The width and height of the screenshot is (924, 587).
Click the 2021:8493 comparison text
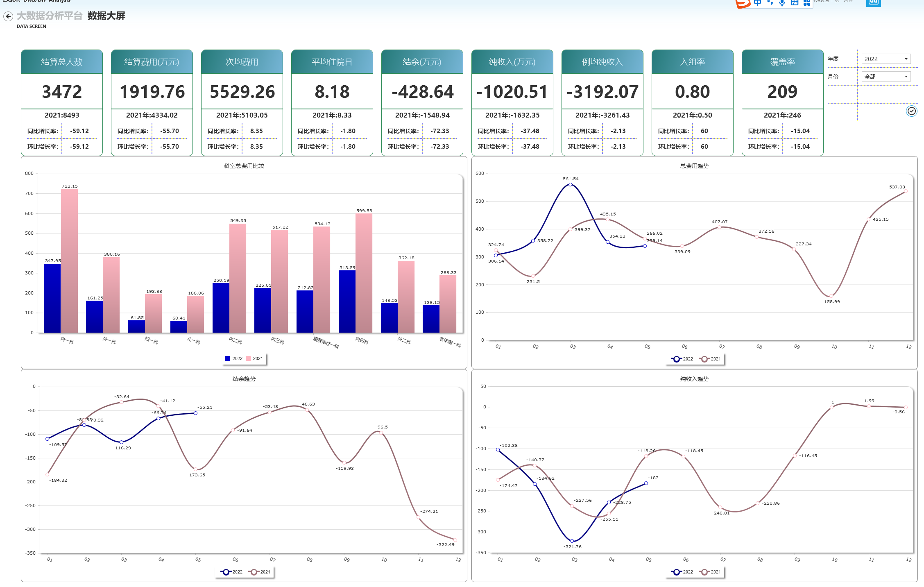[x=62, y=115]
